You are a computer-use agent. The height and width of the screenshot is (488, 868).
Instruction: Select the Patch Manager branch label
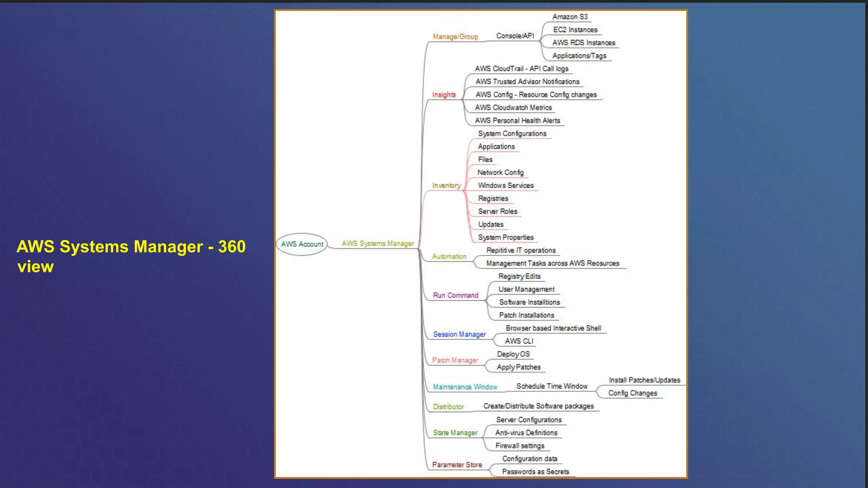pos(455,360)
